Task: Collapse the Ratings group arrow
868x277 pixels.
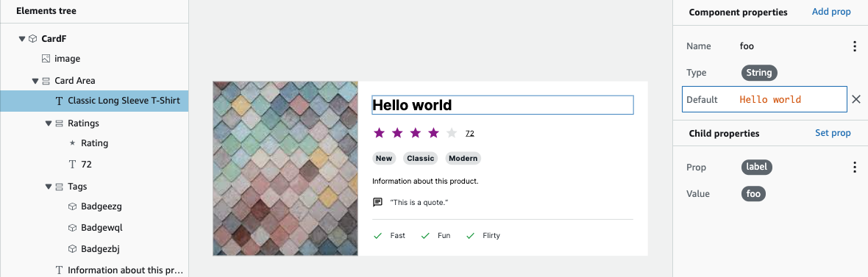Action: pos(49,123)
